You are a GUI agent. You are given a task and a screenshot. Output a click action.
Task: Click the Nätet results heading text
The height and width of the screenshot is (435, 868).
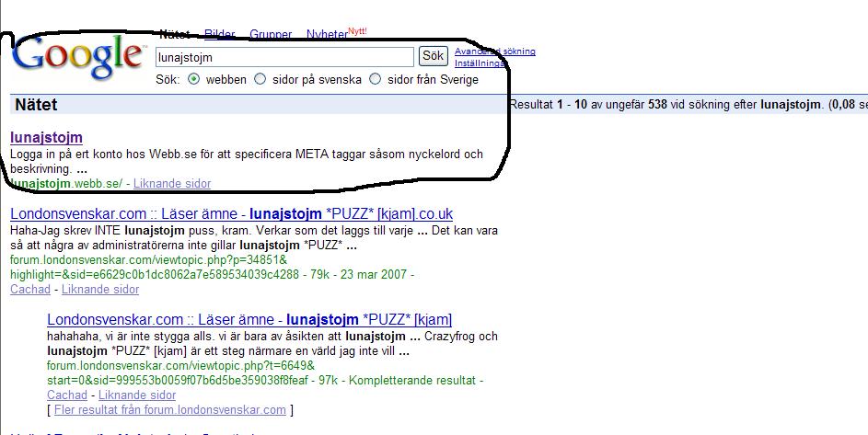coord(36,105)
